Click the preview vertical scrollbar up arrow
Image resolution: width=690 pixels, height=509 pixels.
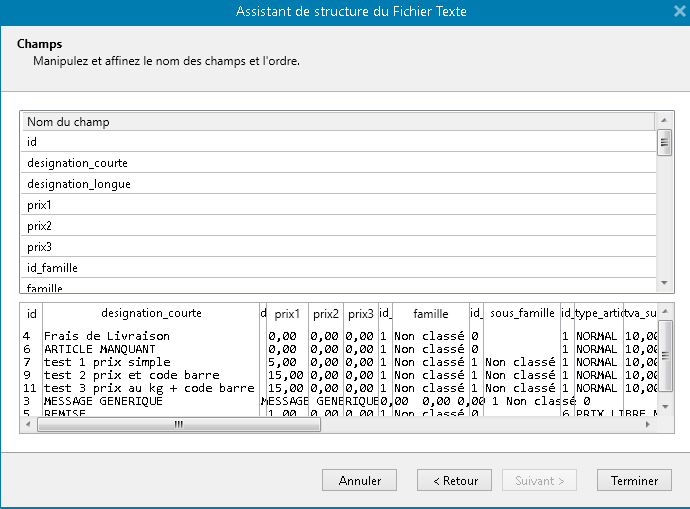pos(663,312)
